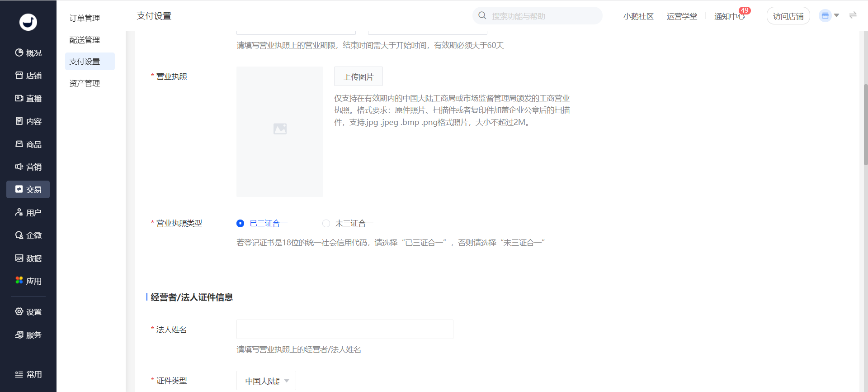Open the 概况 overview icon
Screen dimensions: 868x392
pyautogui.click(x=19, y=53)
